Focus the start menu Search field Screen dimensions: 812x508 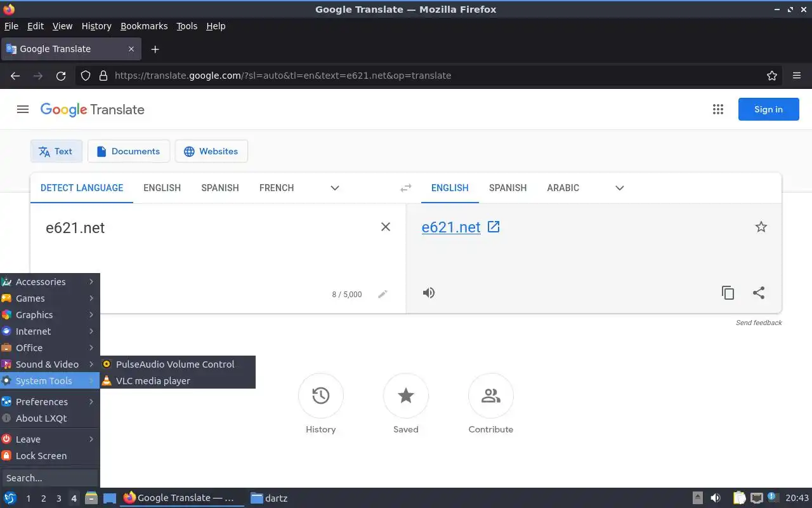click(49, 478)
